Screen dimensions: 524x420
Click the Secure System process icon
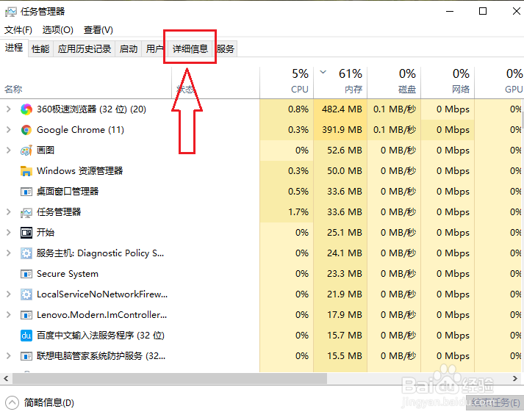pos(26,274)
